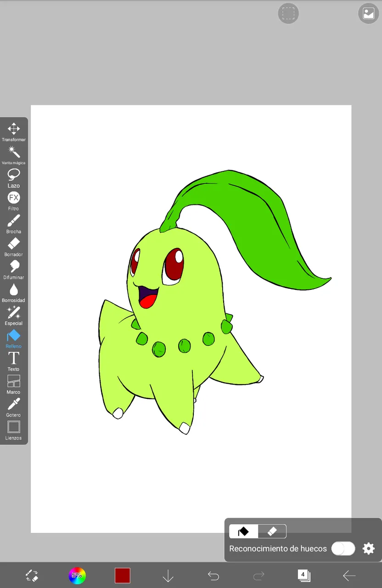Open the reference image button at top right
The image size is (382, 588).
pos(369,13)
